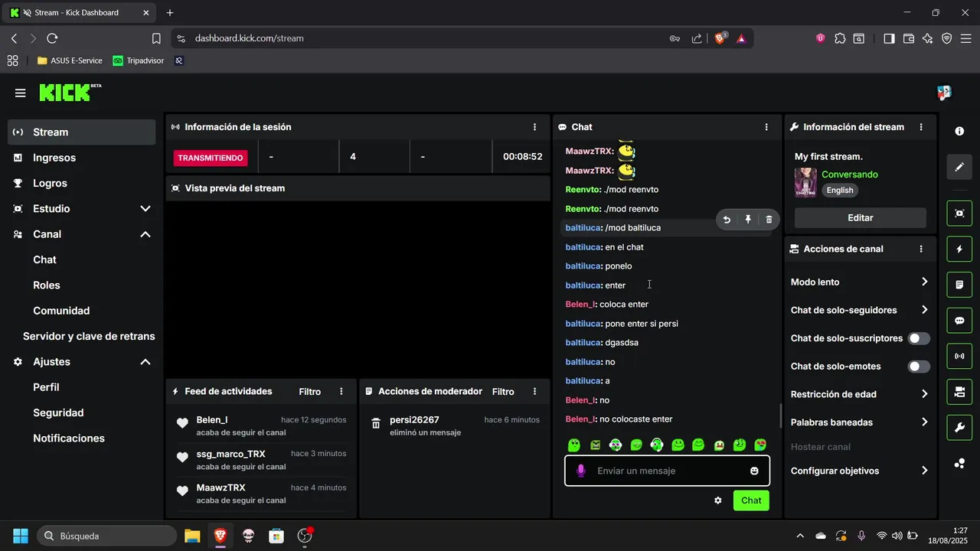This screenshot has width=980, height=551.
Task: Select the angry green square emote
Action: coord(595,445)
